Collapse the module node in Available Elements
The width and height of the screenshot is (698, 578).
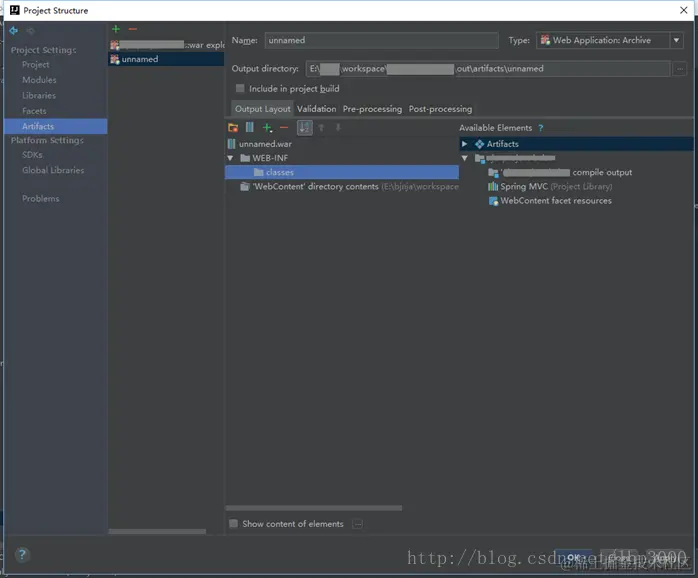pyautogui.click(x=464, y=158)
